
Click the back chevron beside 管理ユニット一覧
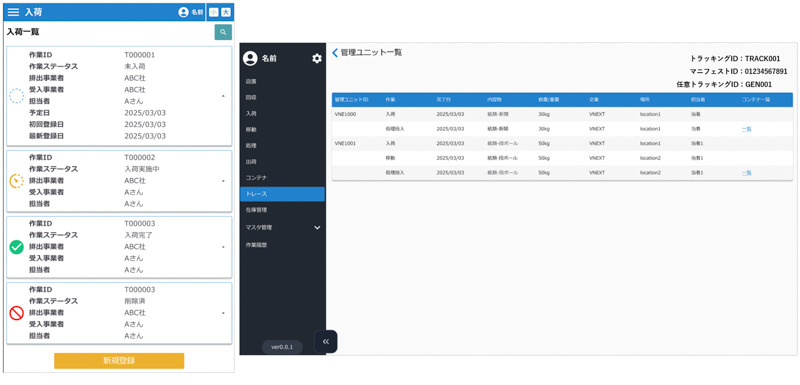pyautogui.click(x=335, y=53)
